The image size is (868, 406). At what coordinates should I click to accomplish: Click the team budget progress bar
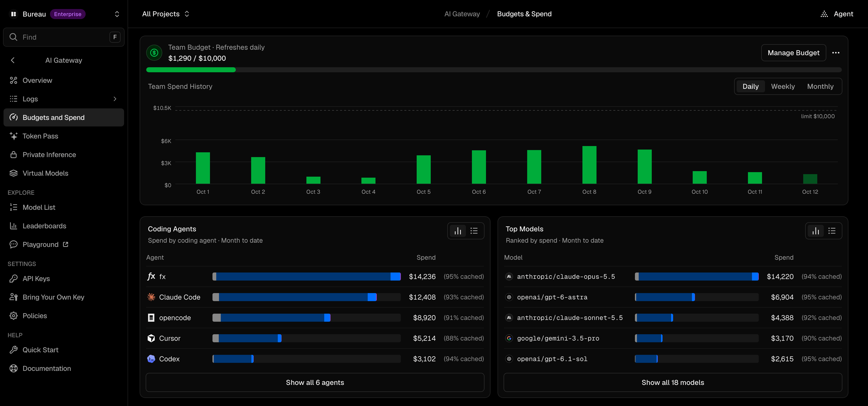494,70
